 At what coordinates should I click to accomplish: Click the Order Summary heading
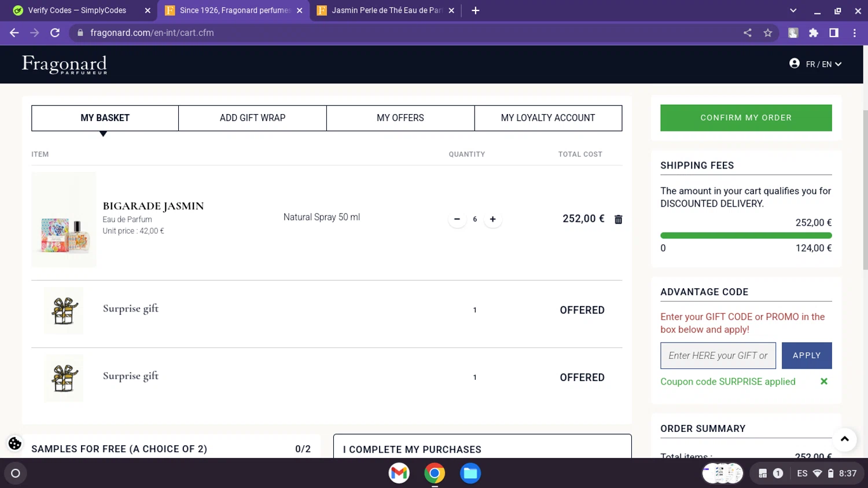pyautogui.click(x=703, y=429)
